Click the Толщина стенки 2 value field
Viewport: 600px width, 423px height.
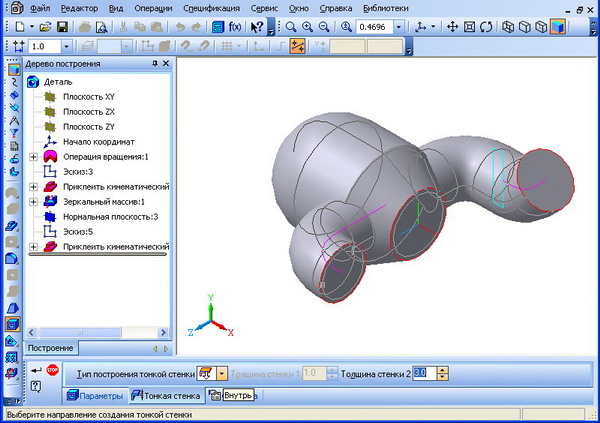point(423,373)
